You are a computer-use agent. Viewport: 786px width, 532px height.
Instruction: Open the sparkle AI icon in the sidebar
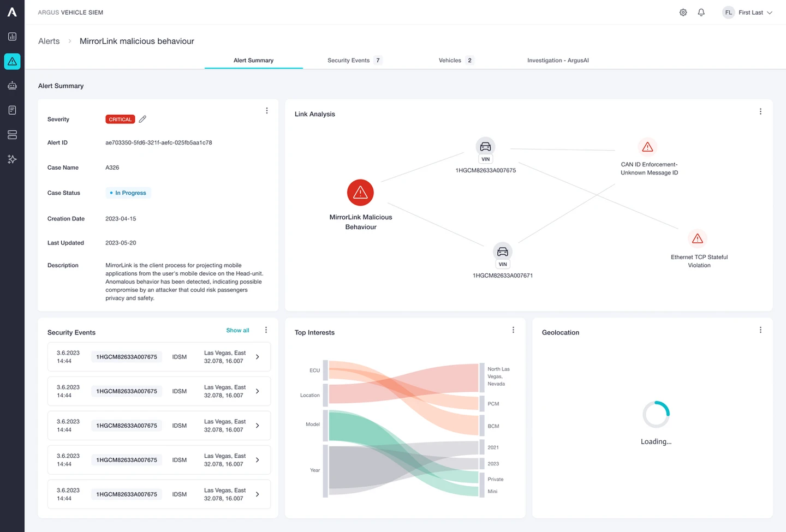(x=12, y=159)
